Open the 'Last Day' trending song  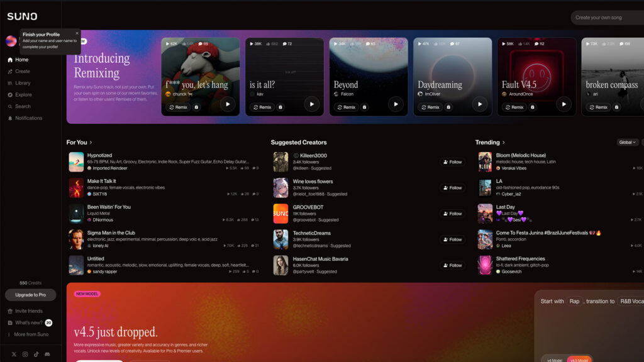click(x=505, y=207)
